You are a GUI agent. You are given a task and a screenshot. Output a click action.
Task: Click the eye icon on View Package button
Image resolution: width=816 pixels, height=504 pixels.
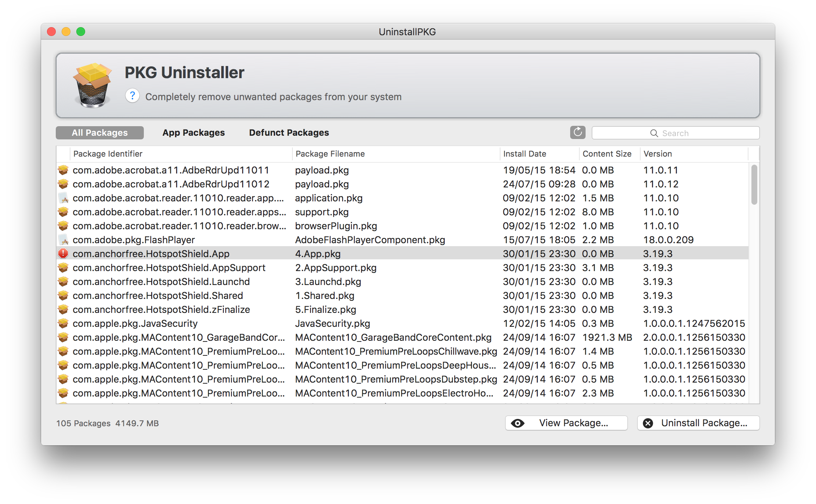pyautogui.click(x=518, y=423)
